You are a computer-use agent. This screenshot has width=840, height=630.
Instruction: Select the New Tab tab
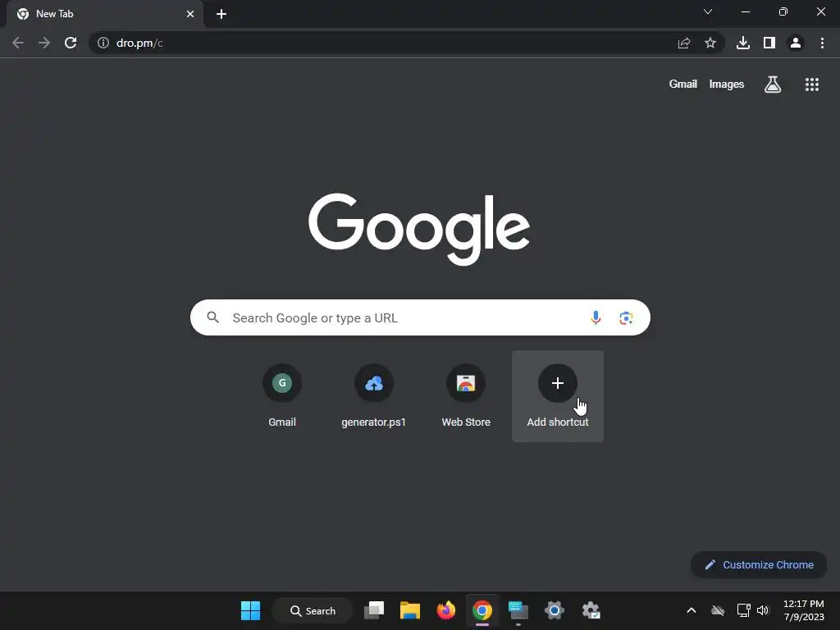tap(105, 15)
